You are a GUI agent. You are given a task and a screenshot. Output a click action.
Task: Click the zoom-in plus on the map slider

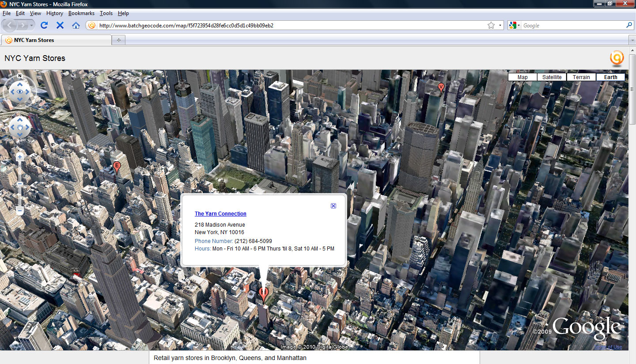(x=19, y=156)
